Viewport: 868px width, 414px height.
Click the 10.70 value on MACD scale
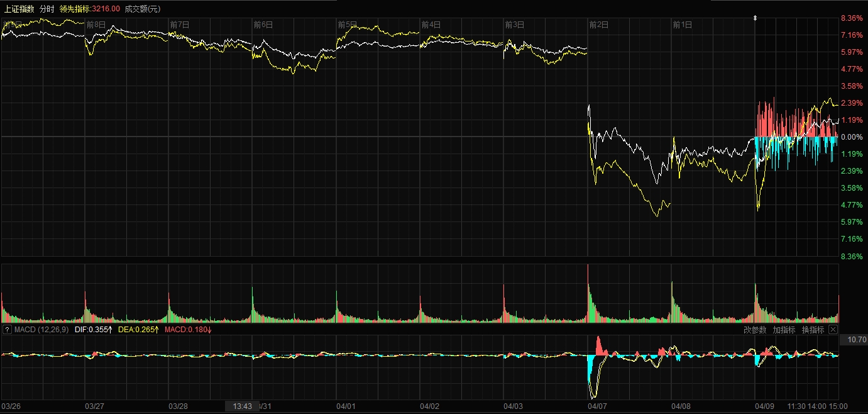(857, 340)
